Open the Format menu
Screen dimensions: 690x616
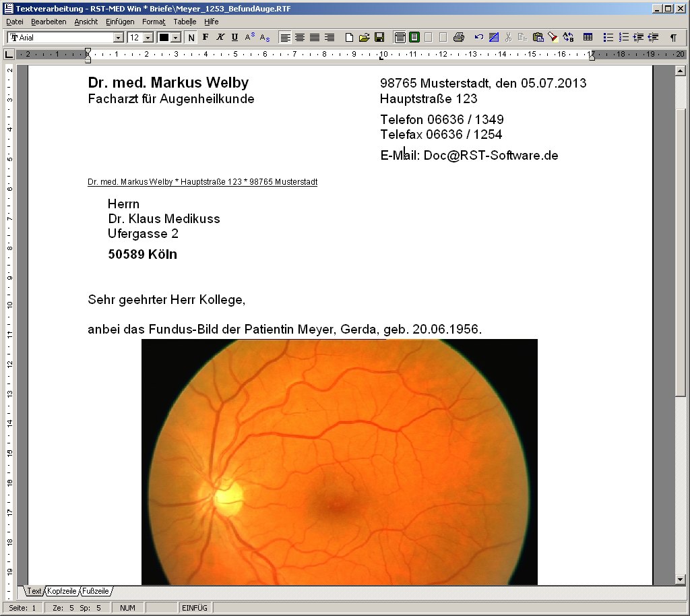click(154, 22)
